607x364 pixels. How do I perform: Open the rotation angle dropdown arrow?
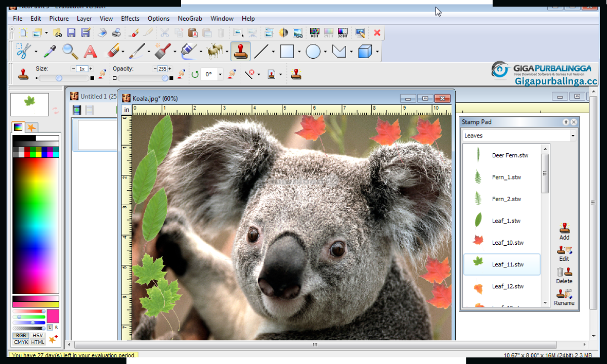220,74
